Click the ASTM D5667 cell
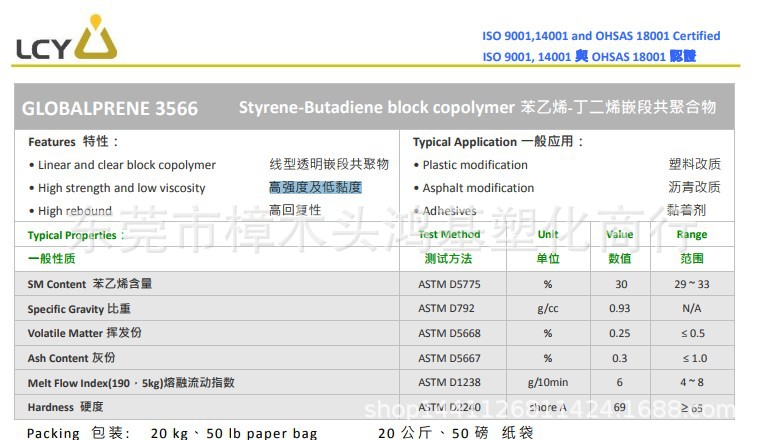The width and height of the screenshot is (760, 440). point(449,358)
